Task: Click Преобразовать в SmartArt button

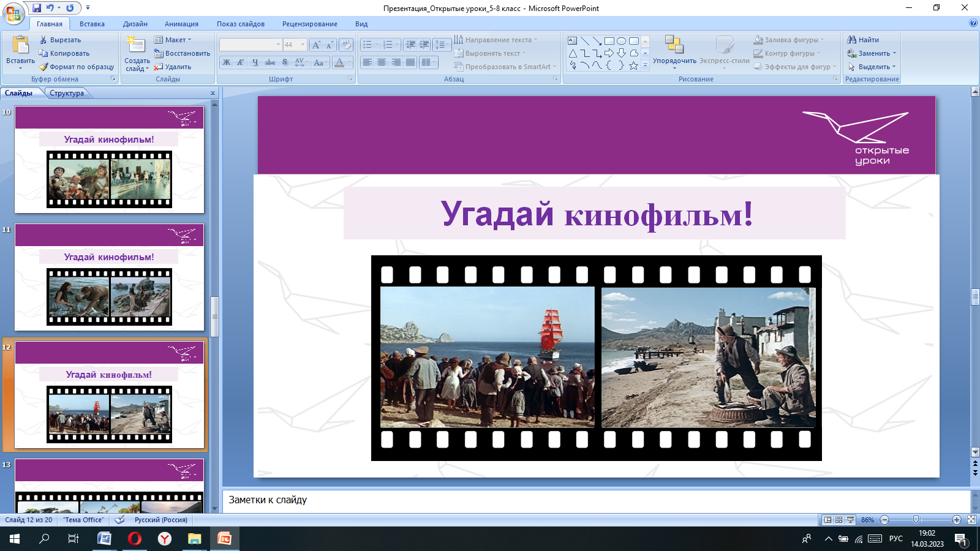Action: (x=505, y=67)
